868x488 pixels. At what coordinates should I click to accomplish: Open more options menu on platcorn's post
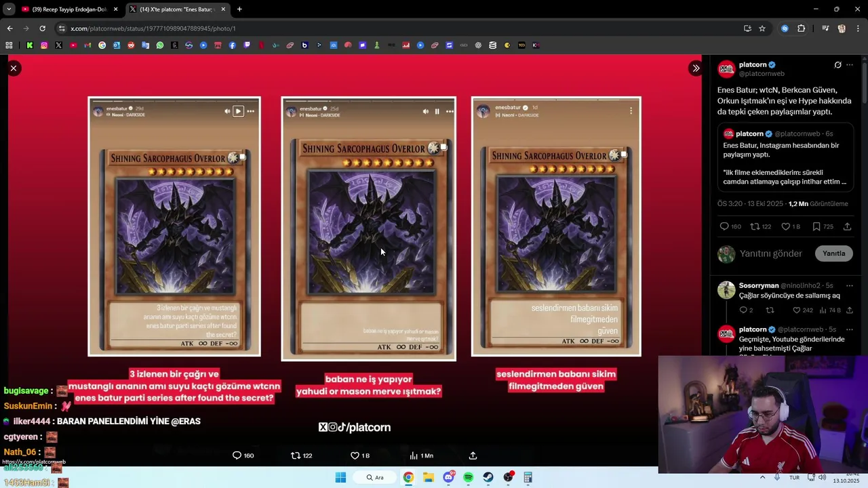point(850,65)
